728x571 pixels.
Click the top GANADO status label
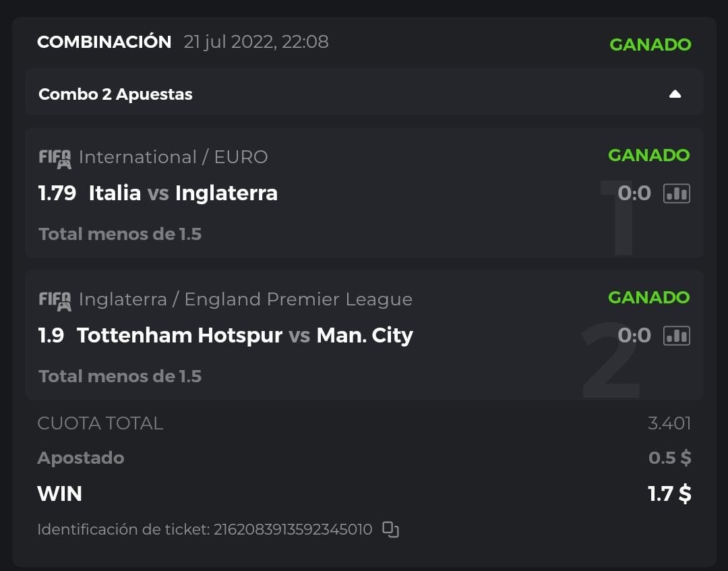tap(650, 44)
